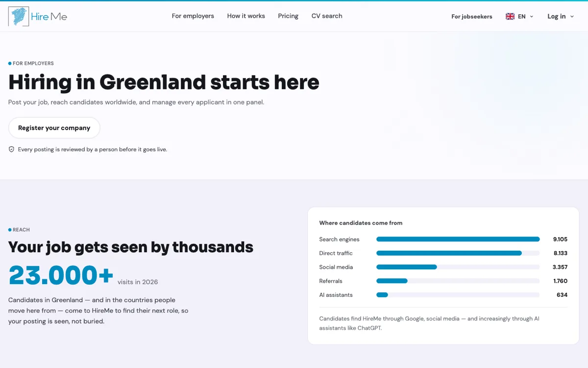The width and height of the screenshot is (588, 368).
Task: Click the "23.000+" visits figure
Action: click(x=61, y=275)
